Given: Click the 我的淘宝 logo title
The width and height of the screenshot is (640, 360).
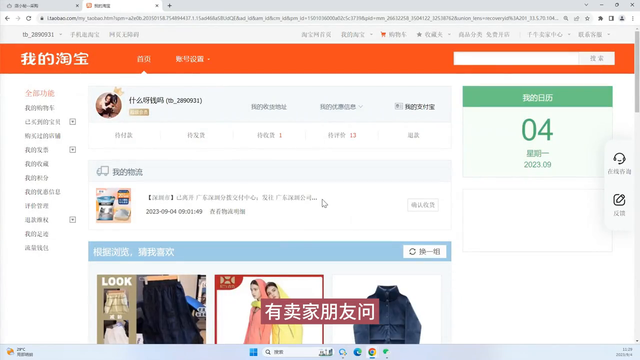Looking at the screenshot, I should (x=55, y=59).
